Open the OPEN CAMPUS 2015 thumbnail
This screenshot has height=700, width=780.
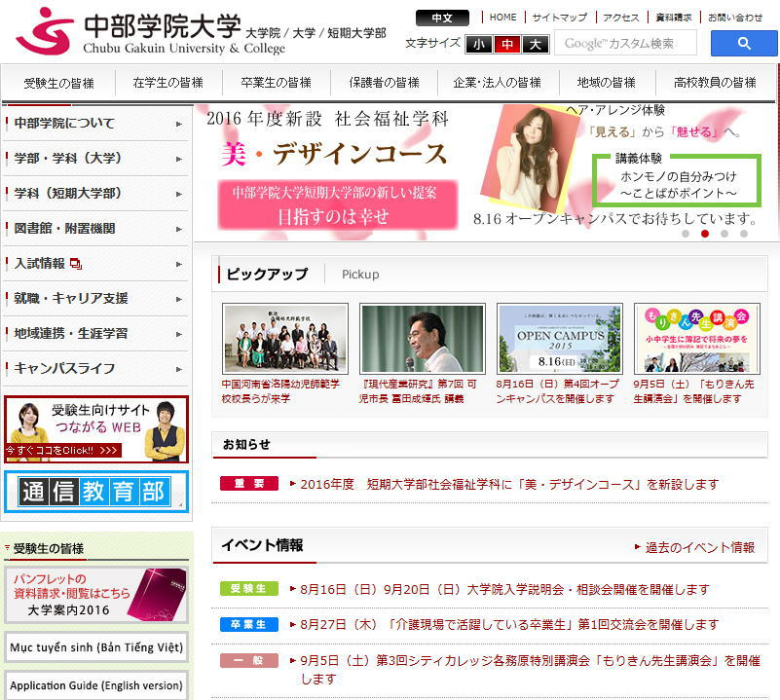coord(559,339)
